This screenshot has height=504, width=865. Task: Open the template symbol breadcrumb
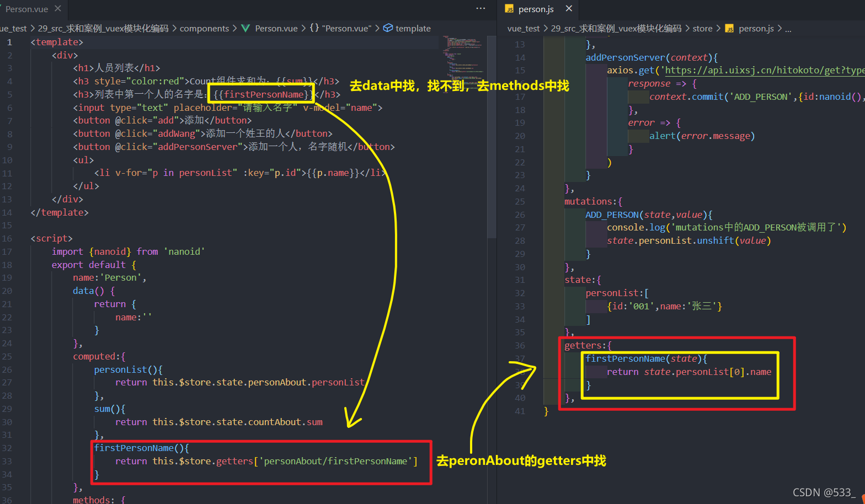[x=413, y=28]
